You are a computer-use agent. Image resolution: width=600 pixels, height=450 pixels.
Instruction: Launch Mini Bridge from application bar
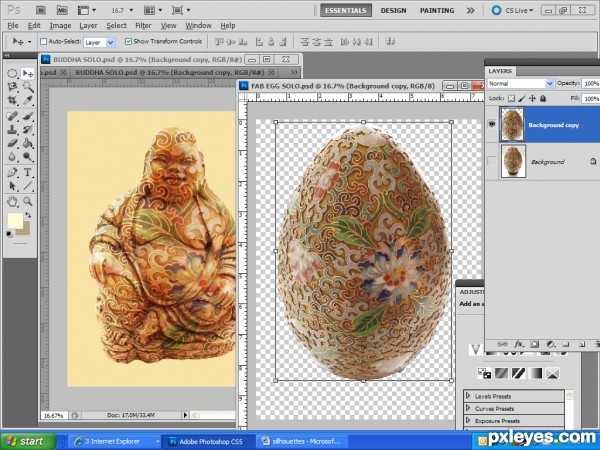[62, 10]
